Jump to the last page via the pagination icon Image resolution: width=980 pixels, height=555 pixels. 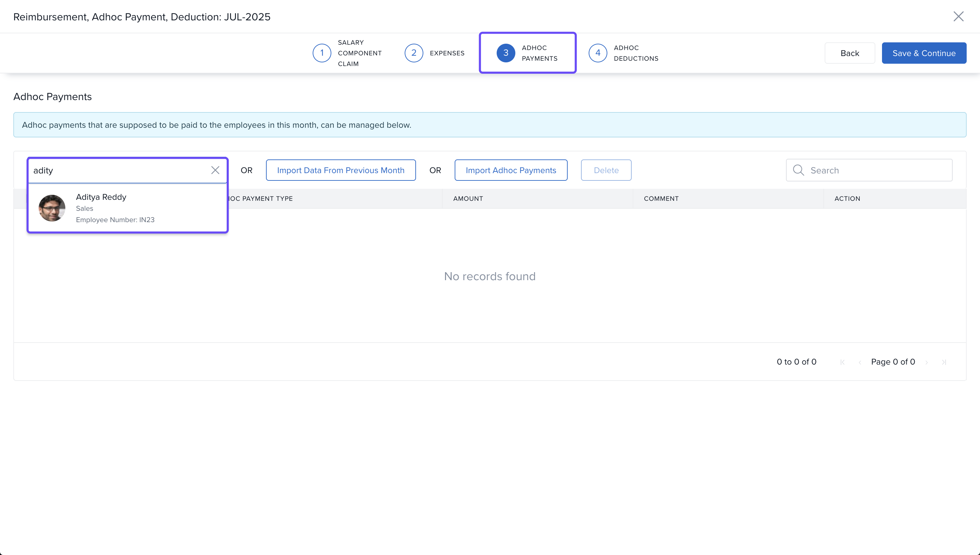click(944, 362)
